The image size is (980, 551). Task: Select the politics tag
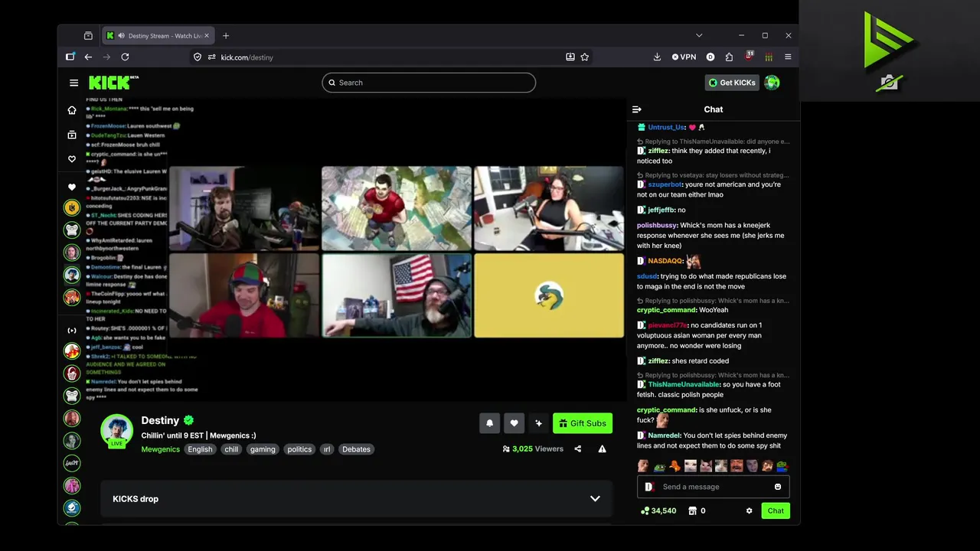point(299,449)
